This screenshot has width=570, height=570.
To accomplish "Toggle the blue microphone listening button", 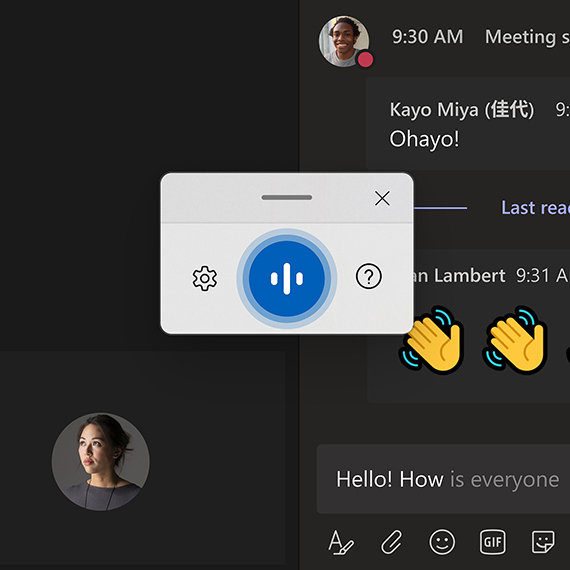I will coord(287,278).
